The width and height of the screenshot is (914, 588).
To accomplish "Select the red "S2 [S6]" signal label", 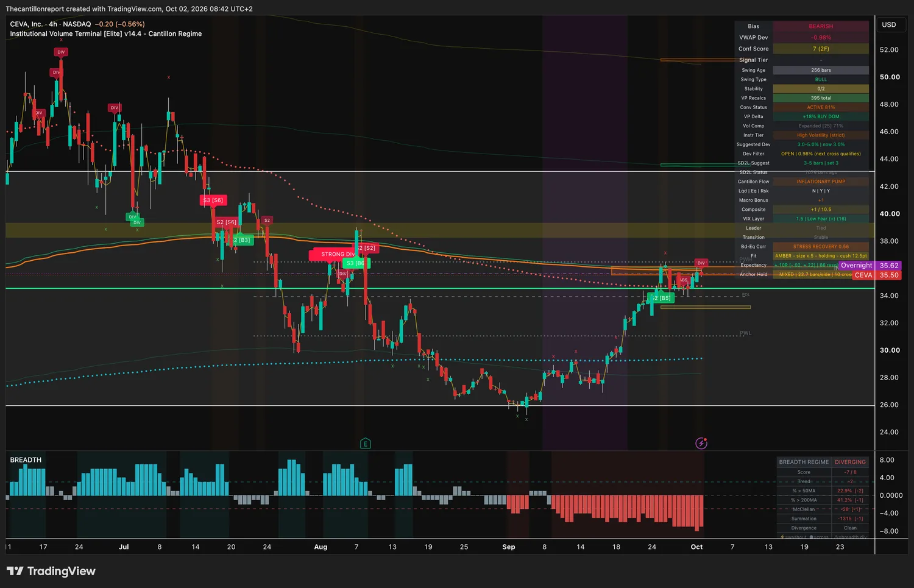I will click(226, 222).
